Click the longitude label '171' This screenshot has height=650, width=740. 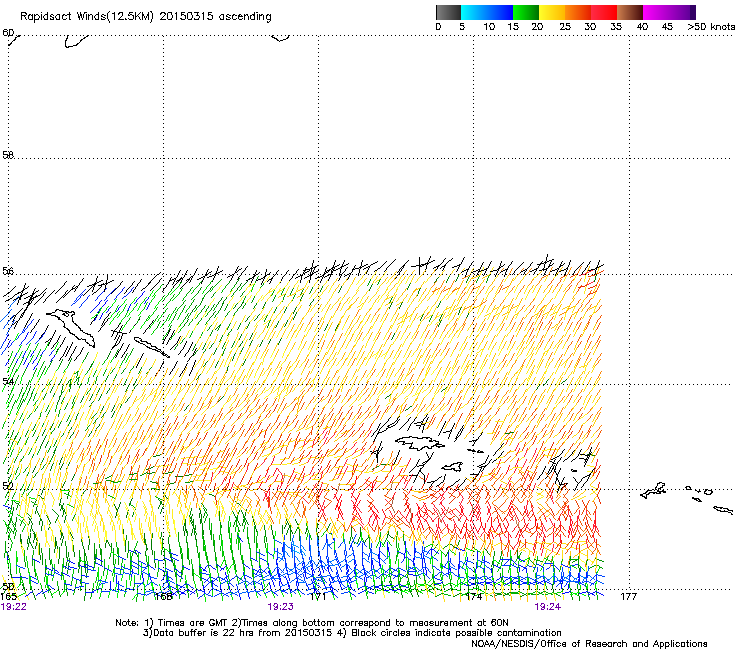tap(318, 597)
